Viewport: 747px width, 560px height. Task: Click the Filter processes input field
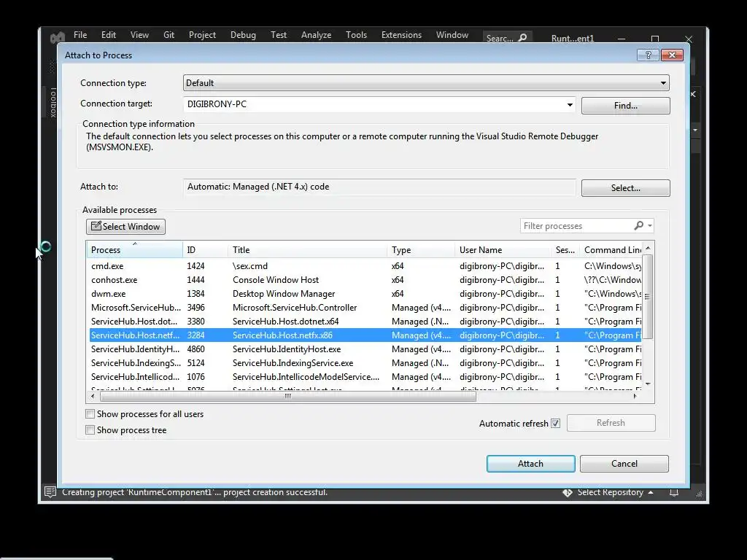click(x=576, y=226)
